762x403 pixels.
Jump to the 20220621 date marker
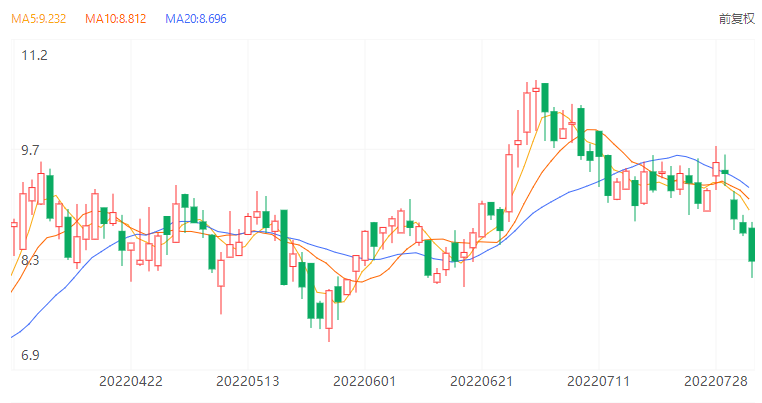[x=481, y=381]
